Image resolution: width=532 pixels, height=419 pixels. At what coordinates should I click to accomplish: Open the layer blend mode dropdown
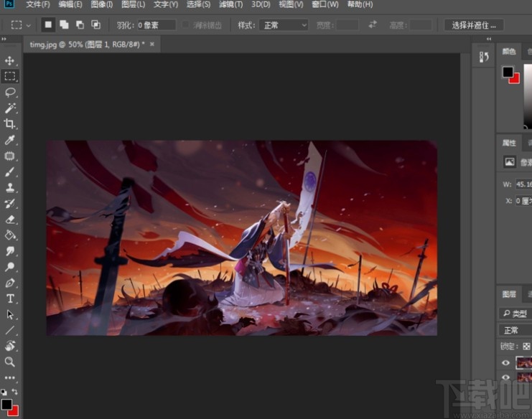tap(515, 330)
